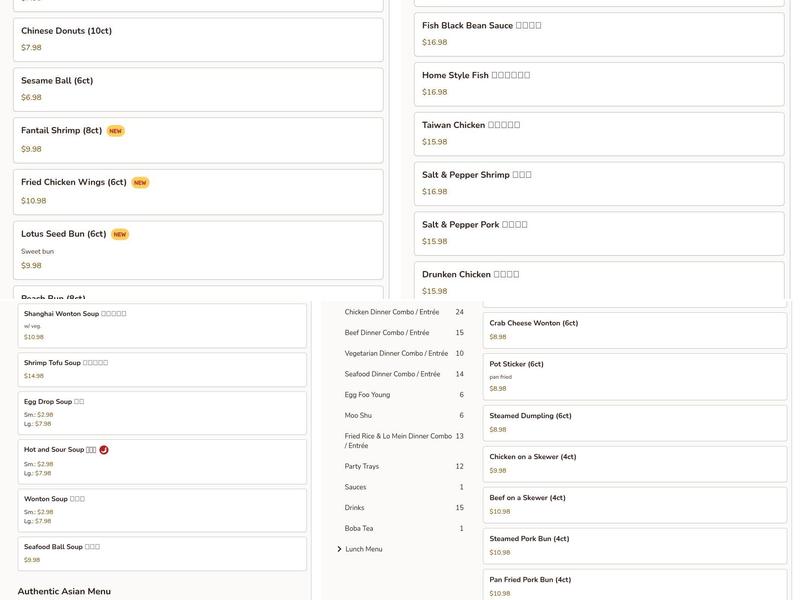Click the NEW badge on Fantail Shrimp

pyautogui.click(x=116, y=131)
